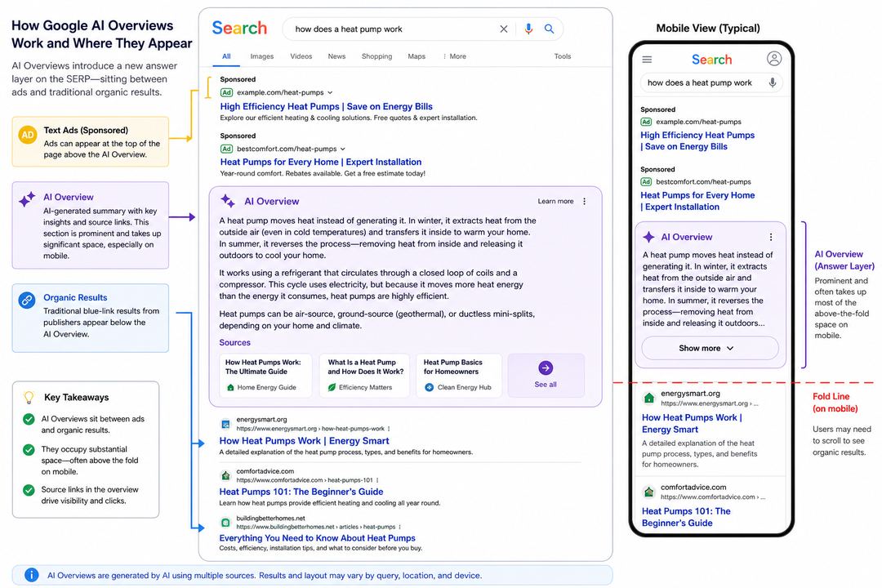Viewport: 882px width, 588px height.
Task: Select the All search tab
Action: [226, 56]
